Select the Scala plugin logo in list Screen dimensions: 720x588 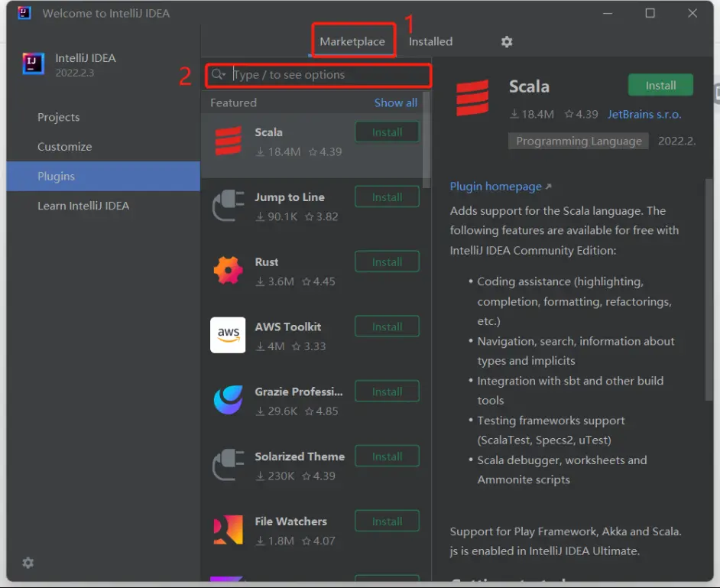(229, 141)
